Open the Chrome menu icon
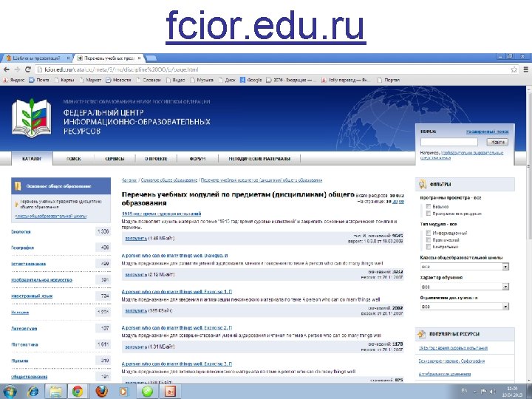 pos(526,69)
